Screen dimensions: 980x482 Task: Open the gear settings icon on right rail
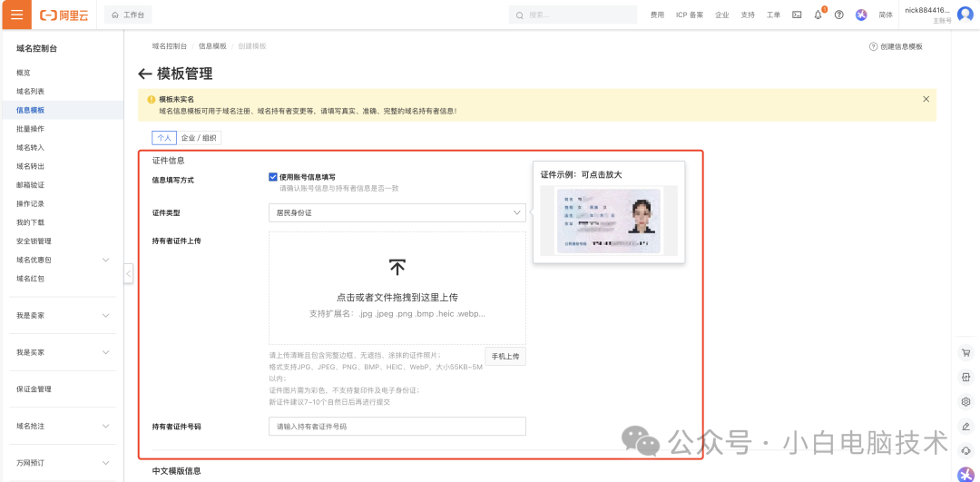click(965, 401)
